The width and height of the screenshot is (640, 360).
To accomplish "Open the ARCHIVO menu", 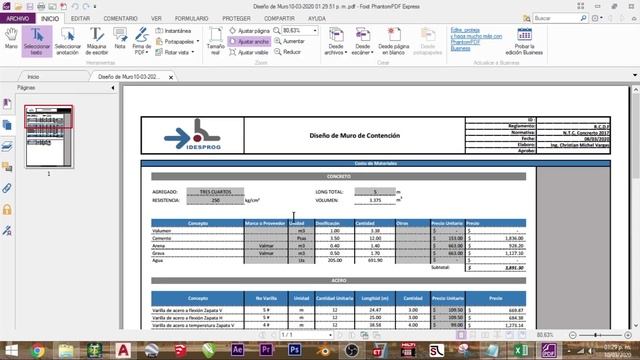I will (18, 18).
